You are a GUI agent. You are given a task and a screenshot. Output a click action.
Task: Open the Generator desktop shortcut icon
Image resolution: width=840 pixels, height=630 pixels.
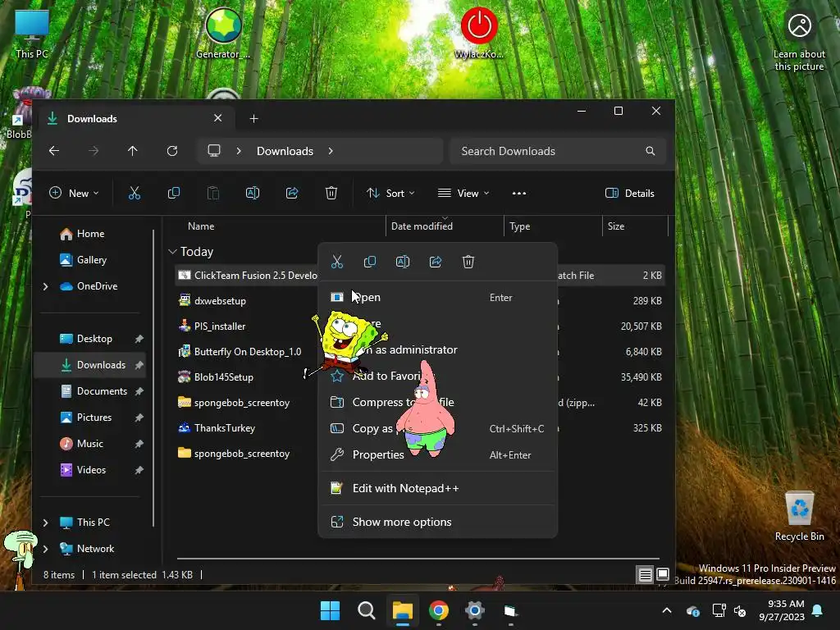tap(223, 33)
